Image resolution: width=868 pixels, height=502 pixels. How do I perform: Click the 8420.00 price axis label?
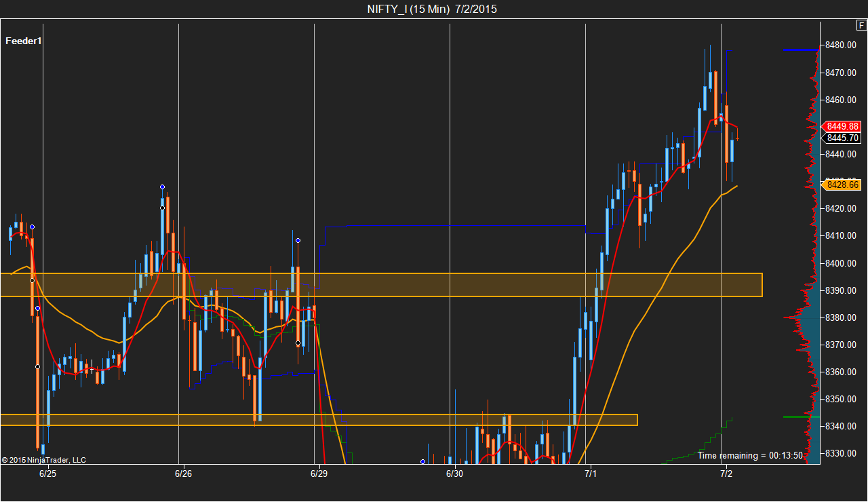click(840, 208)
